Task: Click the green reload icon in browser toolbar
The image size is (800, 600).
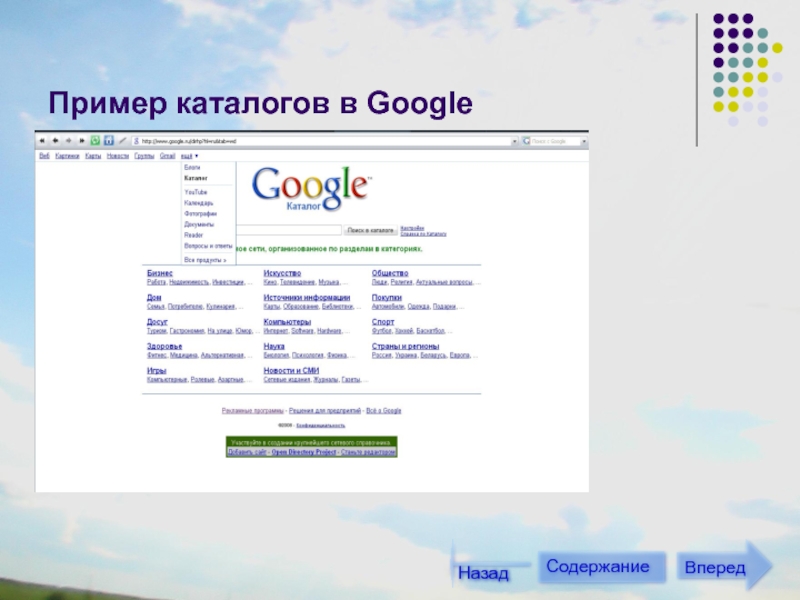Action: click(95, 141)
